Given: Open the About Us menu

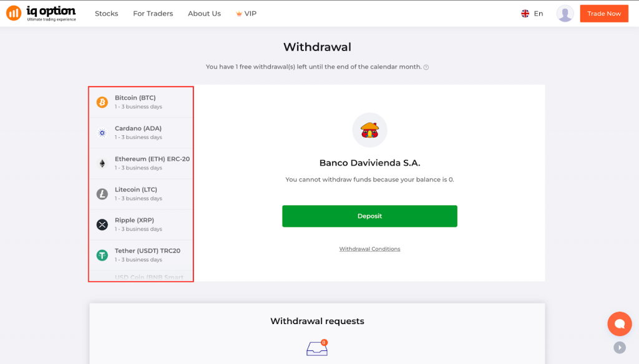Looking at the screenshot, I should [204, 14].
